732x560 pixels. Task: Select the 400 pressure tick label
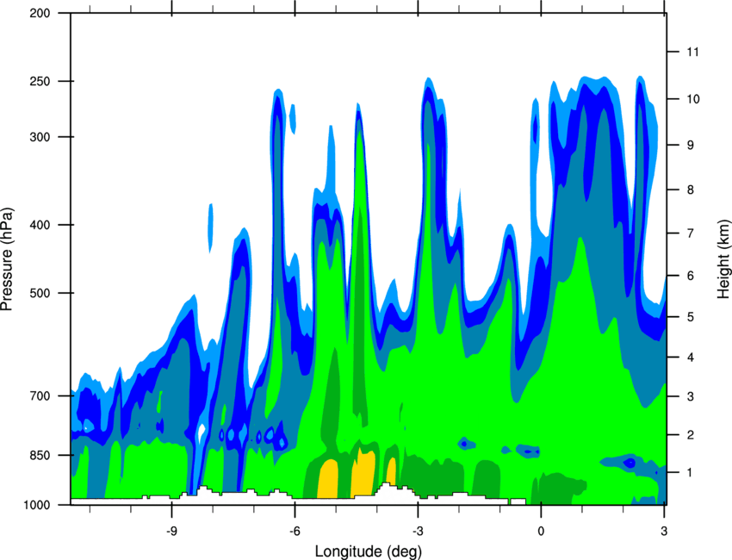click(40, 225)
